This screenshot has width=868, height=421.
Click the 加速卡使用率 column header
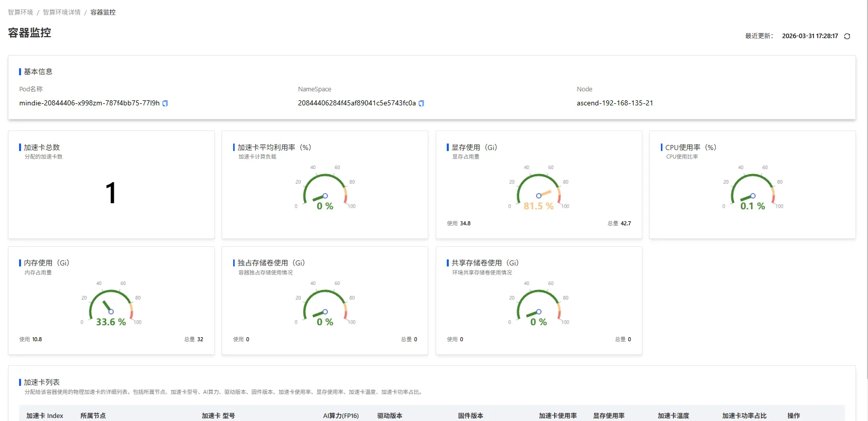pos(558,415)
